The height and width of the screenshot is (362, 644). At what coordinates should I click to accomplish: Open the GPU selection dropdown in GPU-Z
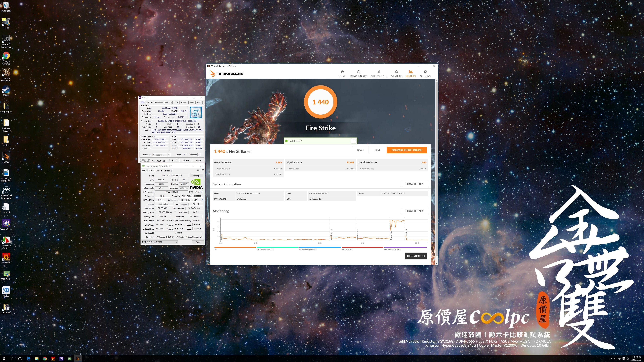[159, 242]
